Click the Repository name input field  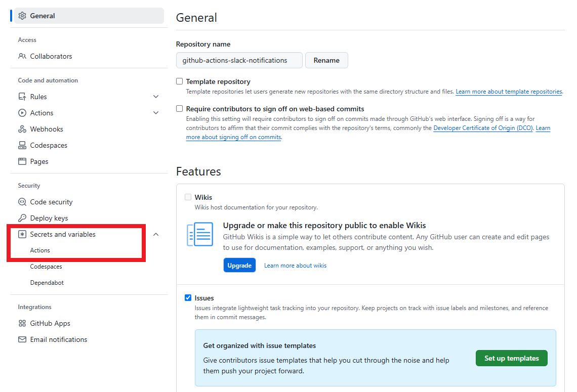[x=239, y=60]
